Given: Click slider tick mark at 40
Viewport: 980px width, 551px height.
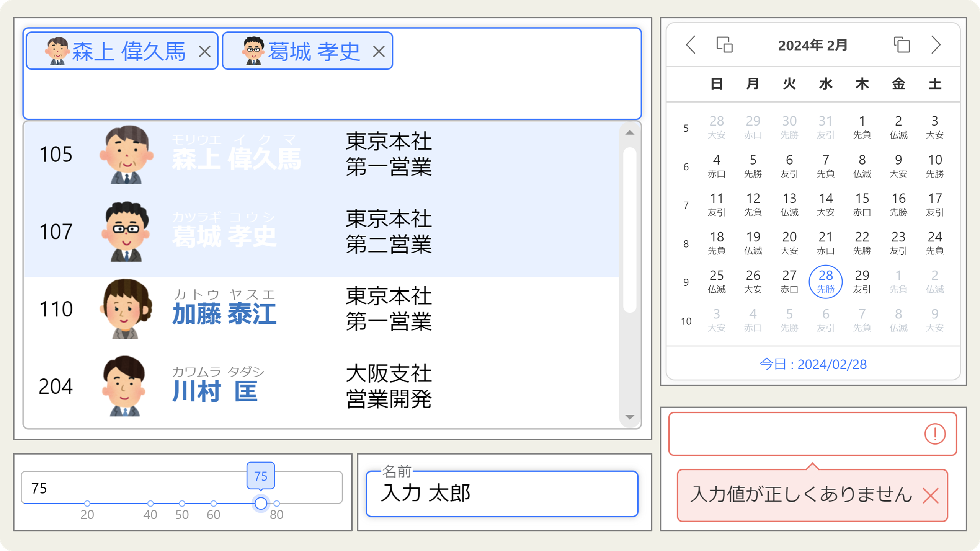Looking at the screenshot, I should tap(150, 503).
